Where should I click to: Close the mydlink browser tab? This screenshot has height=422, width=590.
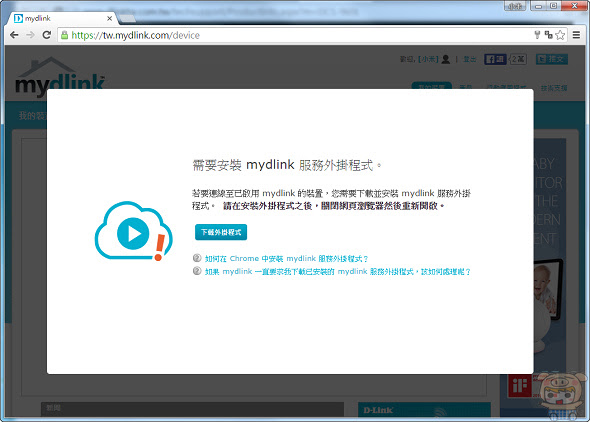[x=109, y=18]
